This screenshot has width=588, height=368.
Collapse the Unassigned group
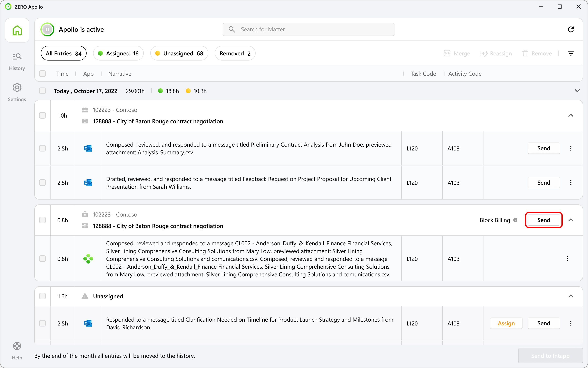[571, 296]
